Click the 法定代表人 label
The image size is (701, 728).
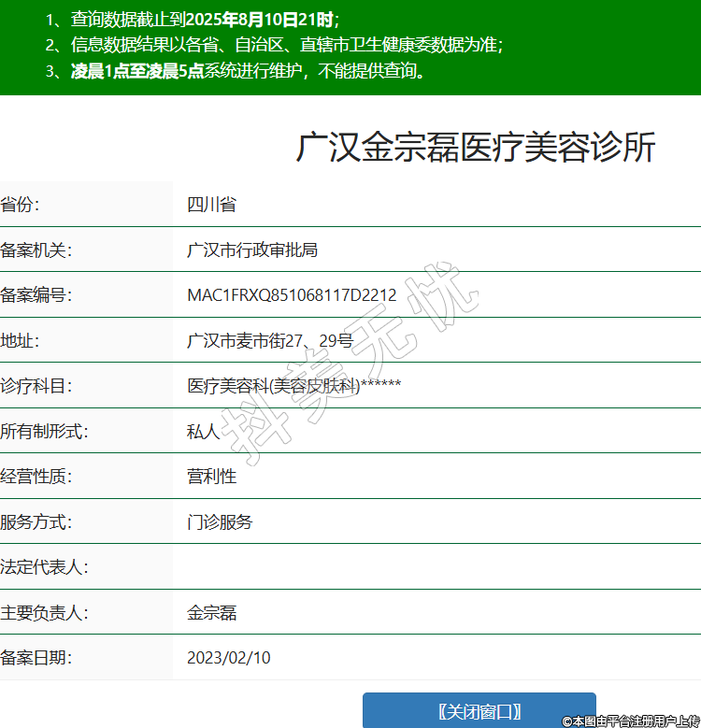[x=44, y=567]
